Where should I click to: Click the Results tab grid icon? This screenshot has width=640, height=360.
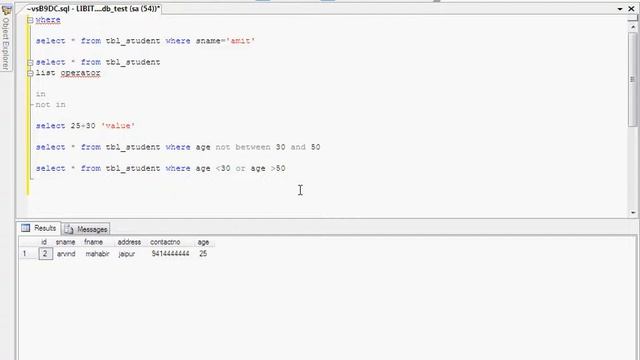(26, 228)
